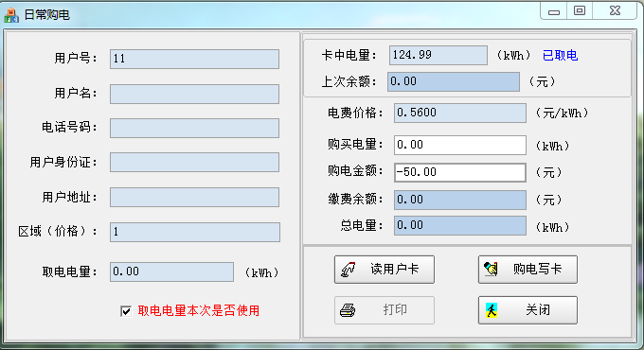Maximize the 日常购电 window
The width and height of the screenshot is (644, 350).
[x=580, y=10]
